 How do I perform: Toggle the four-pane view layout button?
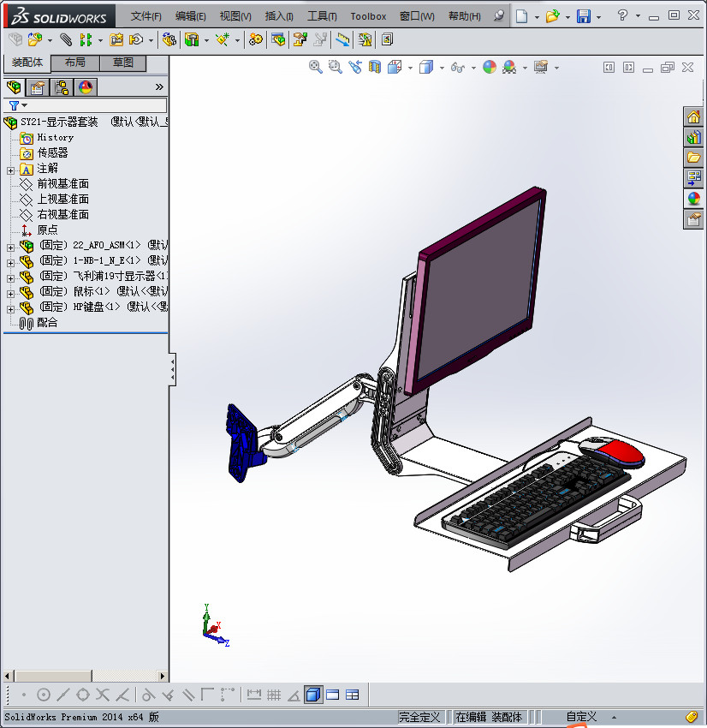353,695
